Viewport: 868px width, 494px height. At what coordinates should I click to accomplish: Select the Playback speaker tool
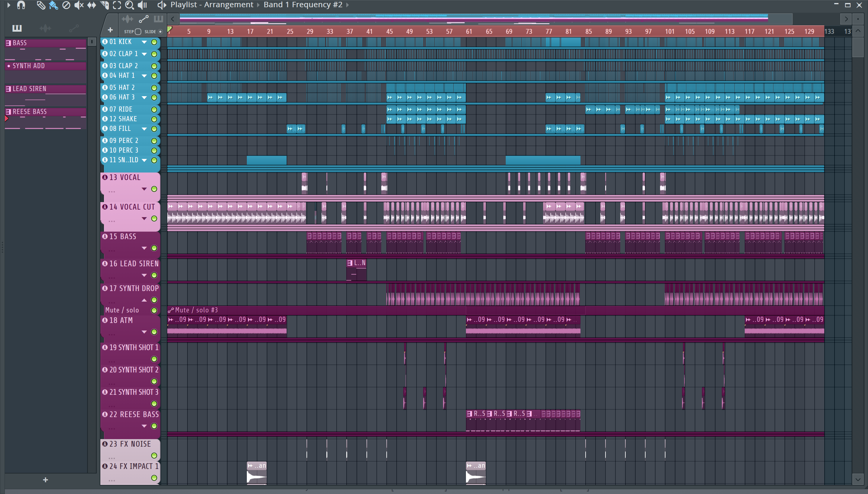click(142, 5)
